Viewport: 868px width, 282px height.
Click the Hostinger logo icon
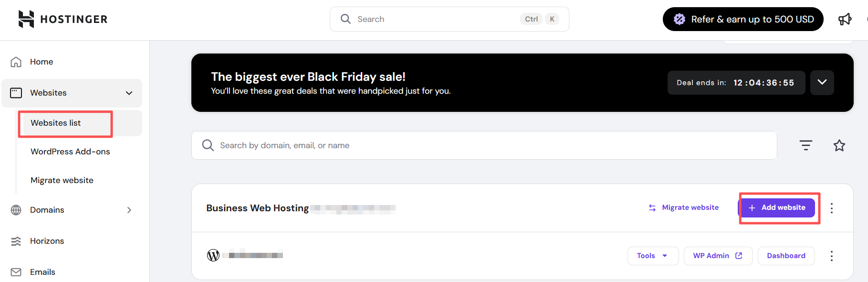[26, 19]
